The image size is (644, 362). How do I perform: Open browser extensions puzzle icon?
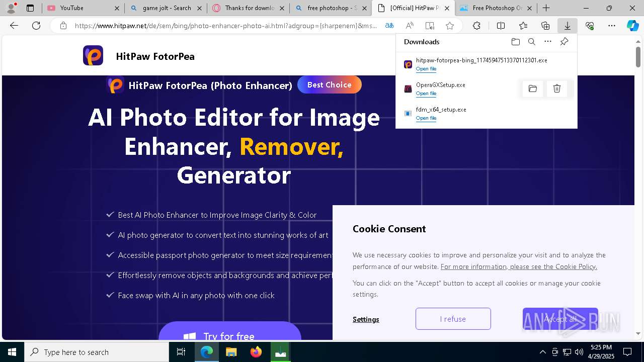tap(476, 26)
